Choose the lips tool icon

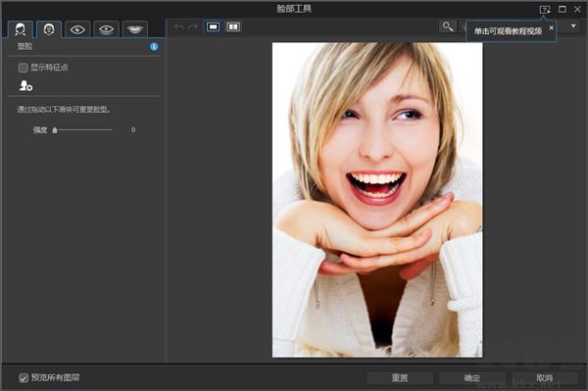point(135,29)
